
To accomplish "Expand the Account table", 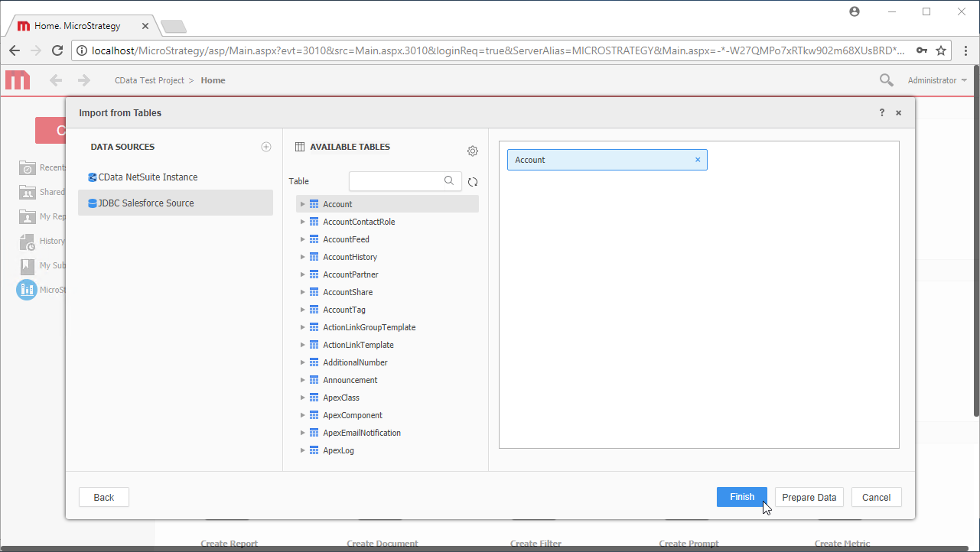I will pos(303,204).
